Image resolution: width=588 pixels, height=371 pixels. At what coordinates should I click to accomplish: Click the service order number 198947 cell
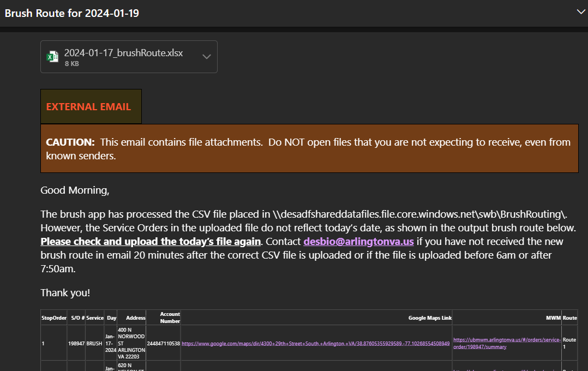click(76, 344)
